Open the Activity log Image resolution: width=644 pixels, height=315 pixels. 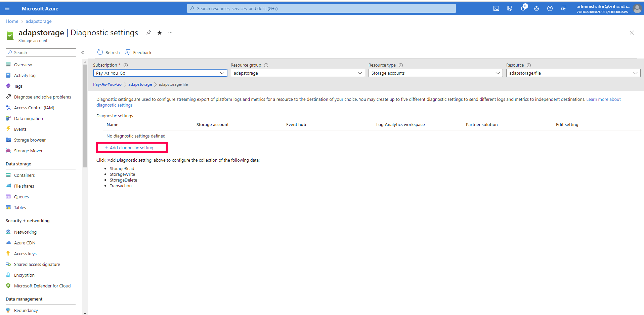tap(24, 75)
